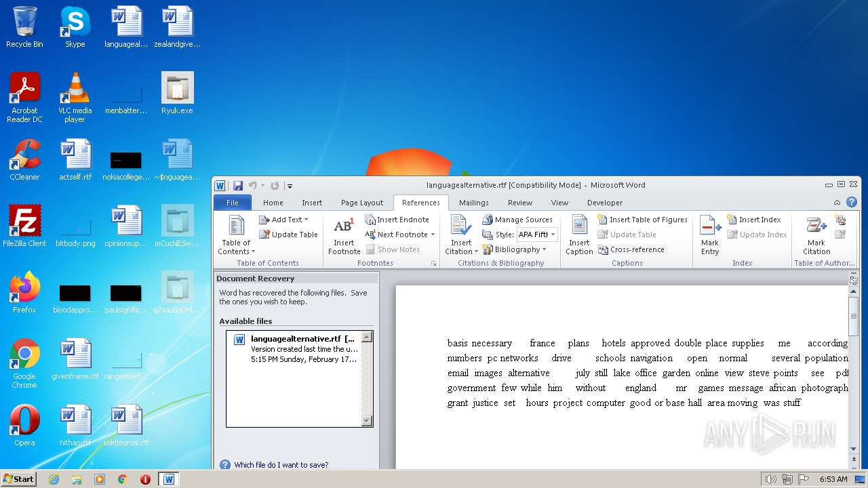Open Internet Explorer from taskbar

click(54, 479)
